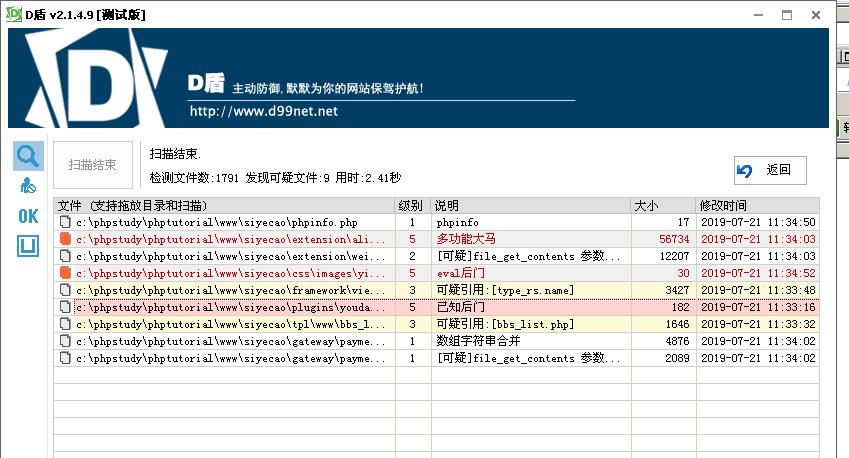849x458 pixels.
Task: Select the gateway\payme path with size 2089
Action: pyautogui.click(x=231, y=358)
